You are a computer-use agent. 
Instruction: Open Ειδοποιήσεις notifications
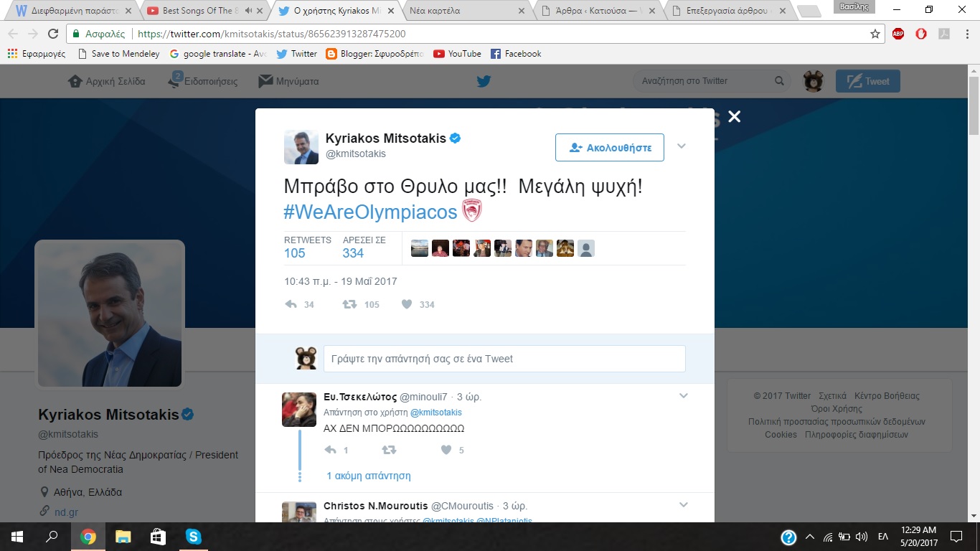click(202, 81)
